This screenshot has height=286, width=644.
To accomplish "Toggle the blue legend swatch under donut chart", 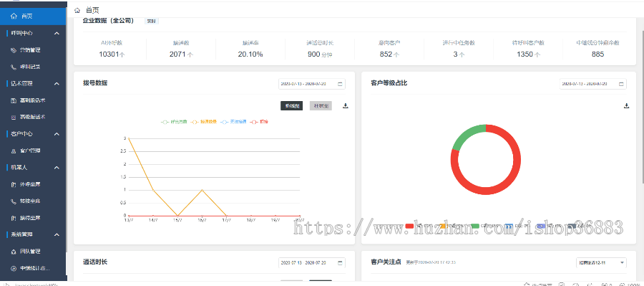I will [509, 226].
